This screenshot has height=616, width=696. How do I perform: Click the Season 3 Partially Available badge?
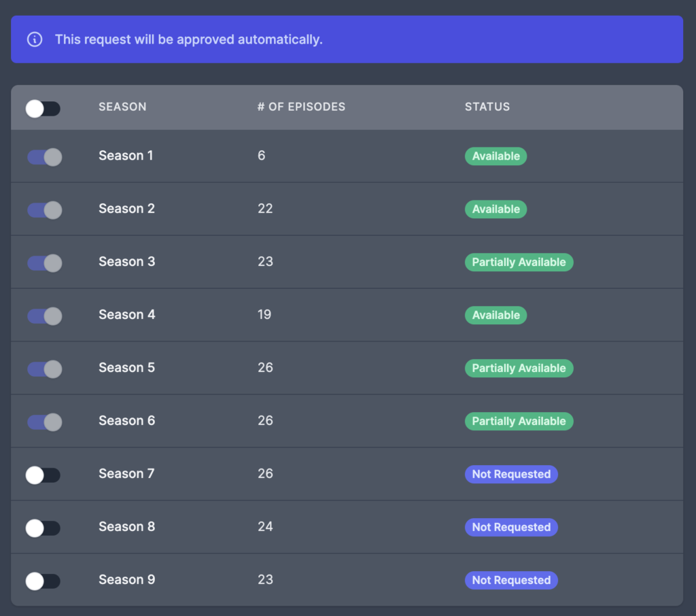point(519,262)
